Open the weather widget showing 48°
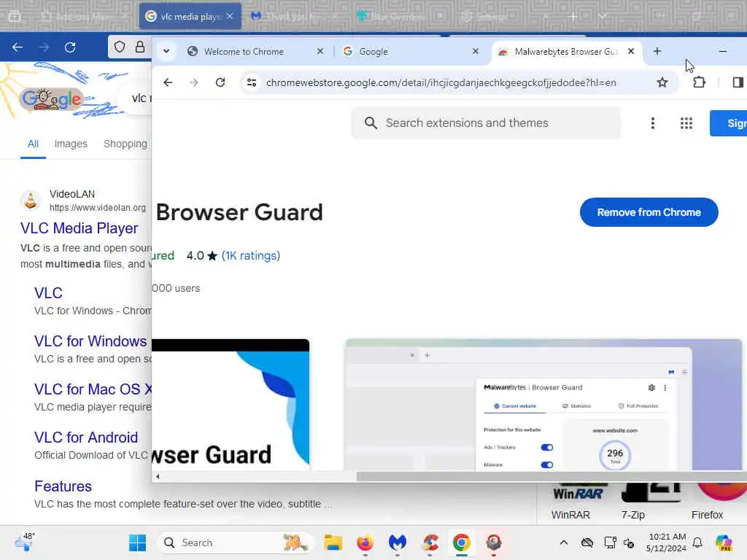The image size is (747, 560). (x=24, y=542)
